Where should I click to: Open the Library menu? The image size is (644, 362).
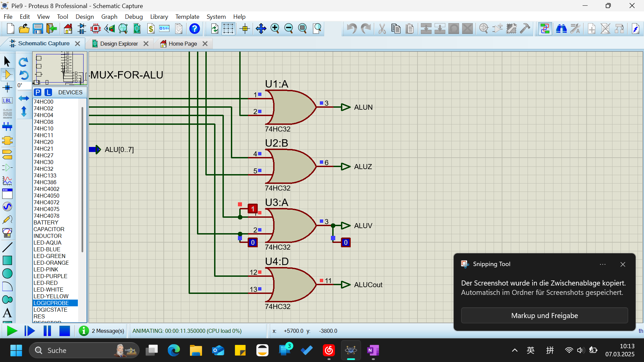(x=159, y=16)
